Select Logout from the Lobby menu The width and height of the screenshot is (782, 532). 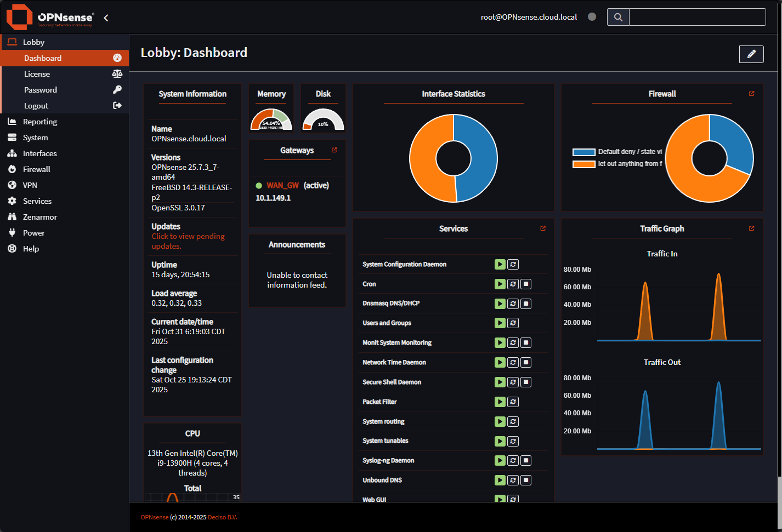pos(65,106)
